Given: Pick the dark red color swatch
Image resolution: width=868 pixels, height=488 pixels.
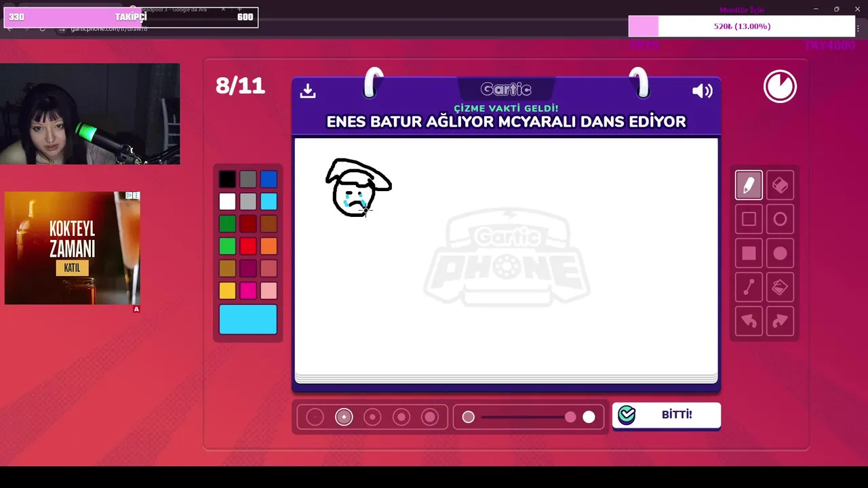Looking at the screenshot, I should (248, 224).
